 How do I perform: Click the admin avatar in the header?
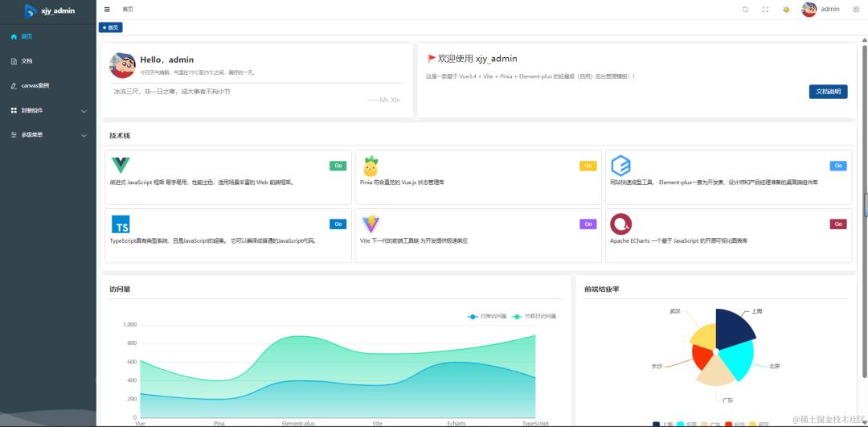point(809,10)
